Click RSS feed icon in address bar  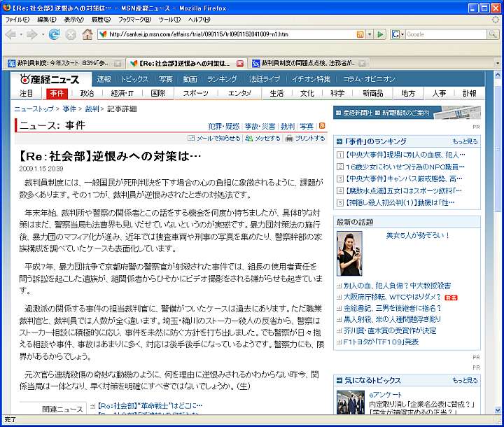(x=360, y=34)
